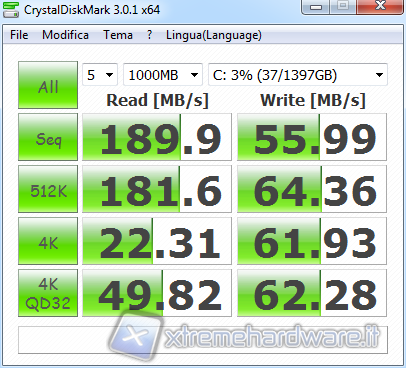The width and height of the screenshot is (406, 368).
Task: Start the 4K random test
Action: tap(48, 241)
